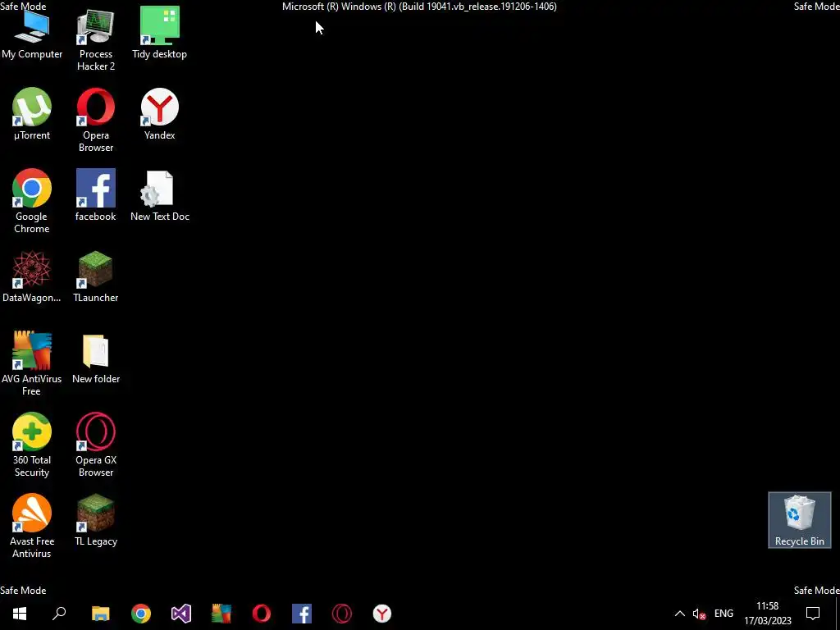
Task: Launch AVG from the taskbar
Action: 221,614
